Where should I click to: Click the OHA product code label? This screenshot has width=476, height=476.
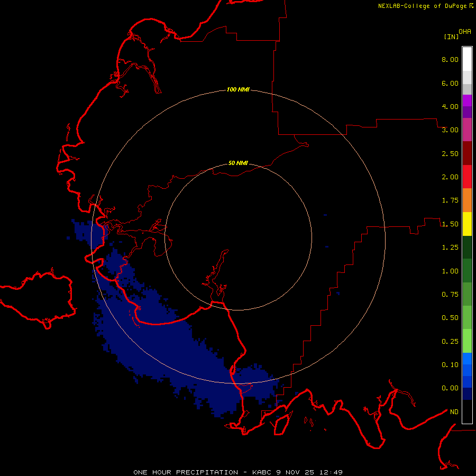point(465,32)
